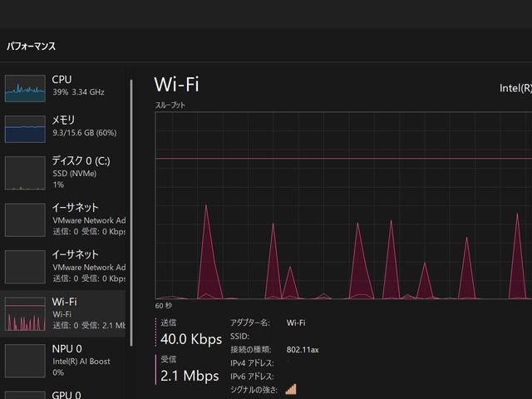Select the Wi-Fi mini graph in sidebar
Viewport: 532px width, 399px height.
pos(25,314)
